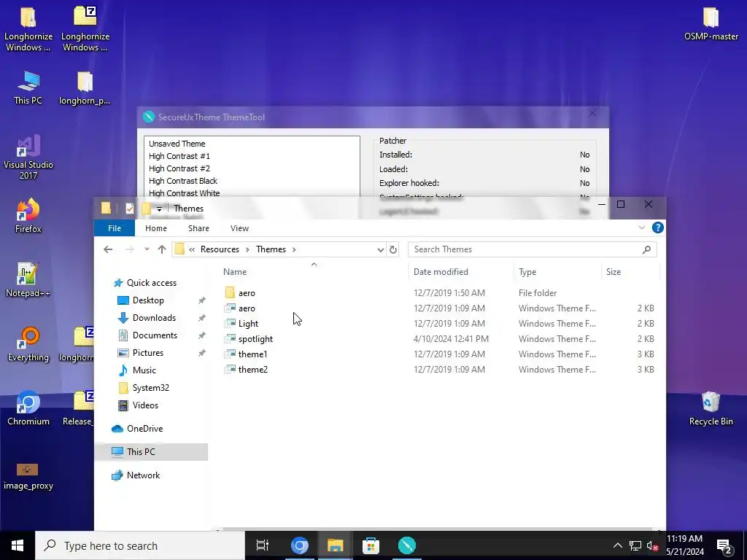The width and height of the screenshot is (747, 560).
Task: Click the search magnifier icon in Explorer
Action: [x=646, y=249]
